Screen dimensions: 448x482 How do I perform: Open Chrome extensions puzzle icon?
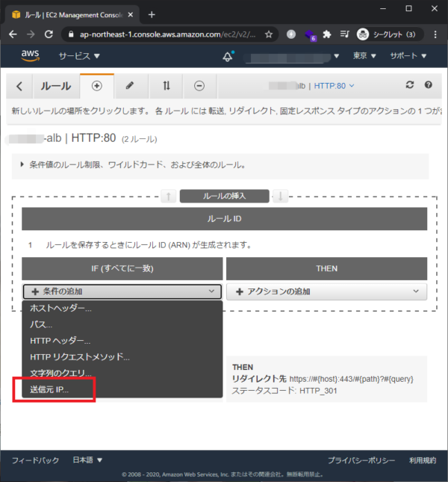pos(327,34)
